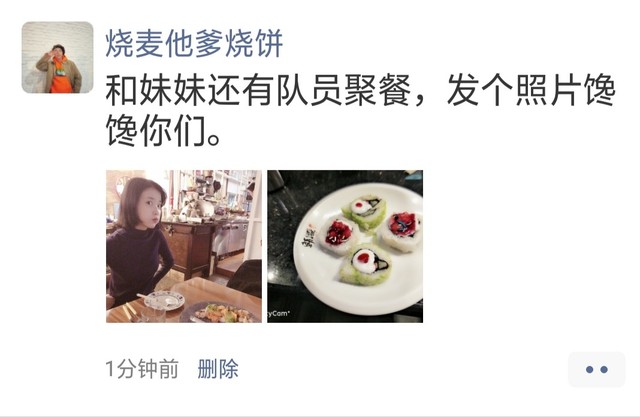Tap the 1分钟前 timestamp
640x417 pixels.
pyautogui.click(x=142, y=369)
